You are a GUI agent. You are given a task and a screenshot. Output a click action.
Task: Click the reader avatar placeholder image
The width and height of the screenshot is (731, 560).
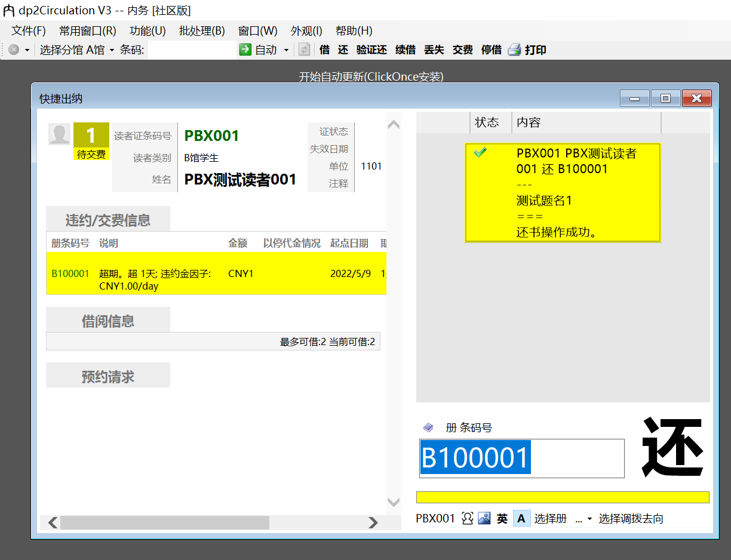point(59,134)
